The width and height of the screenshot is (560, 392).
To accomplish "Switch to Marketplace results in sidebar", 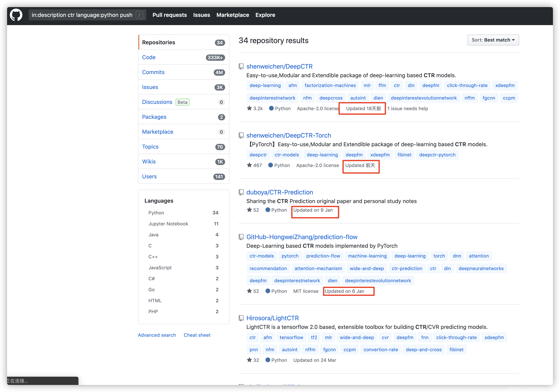I will point(184,132).
